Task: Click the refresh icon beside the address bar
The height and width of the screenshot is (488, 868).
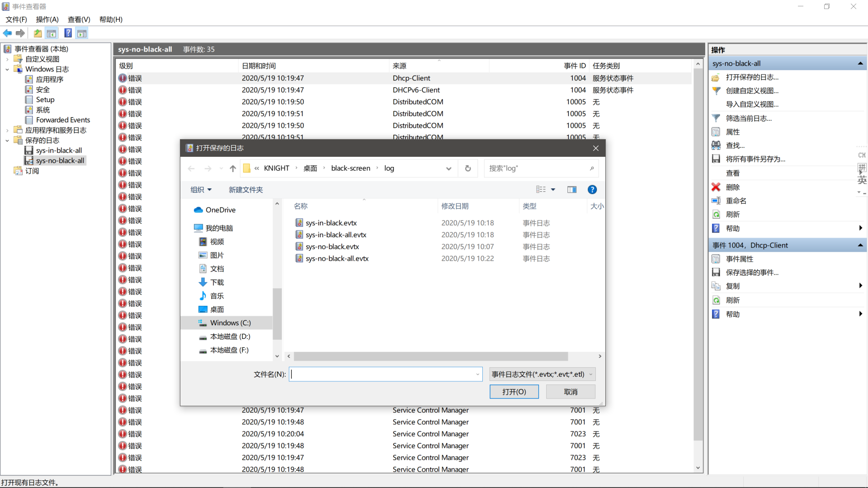Action: pos(468,168)
